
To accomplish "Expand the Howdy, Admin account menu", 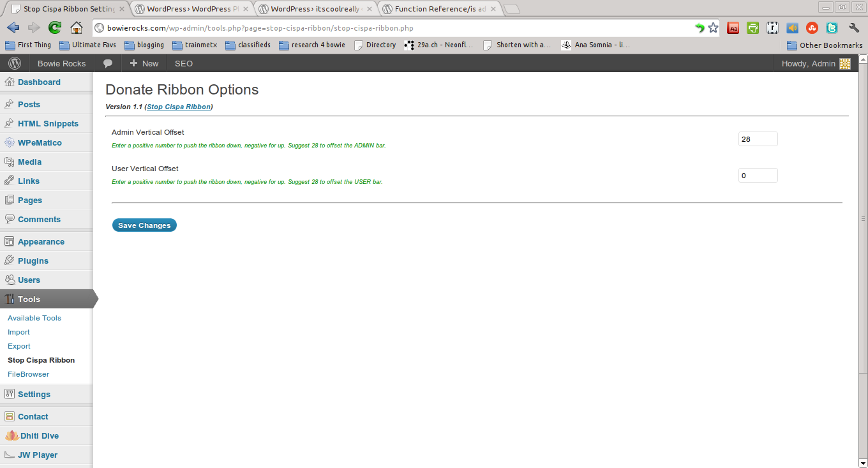I will [x=816, y=63].
